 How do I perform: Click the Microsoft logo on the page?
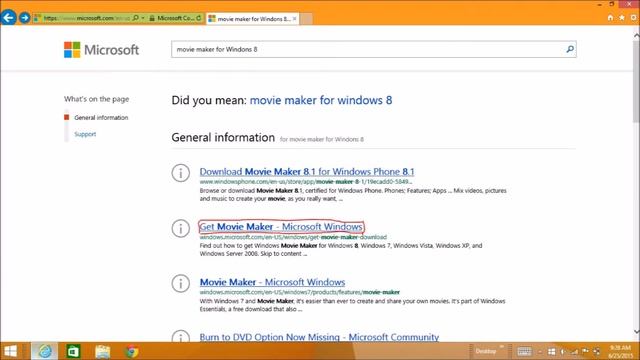pyautogui.click(x=101, y=50)
